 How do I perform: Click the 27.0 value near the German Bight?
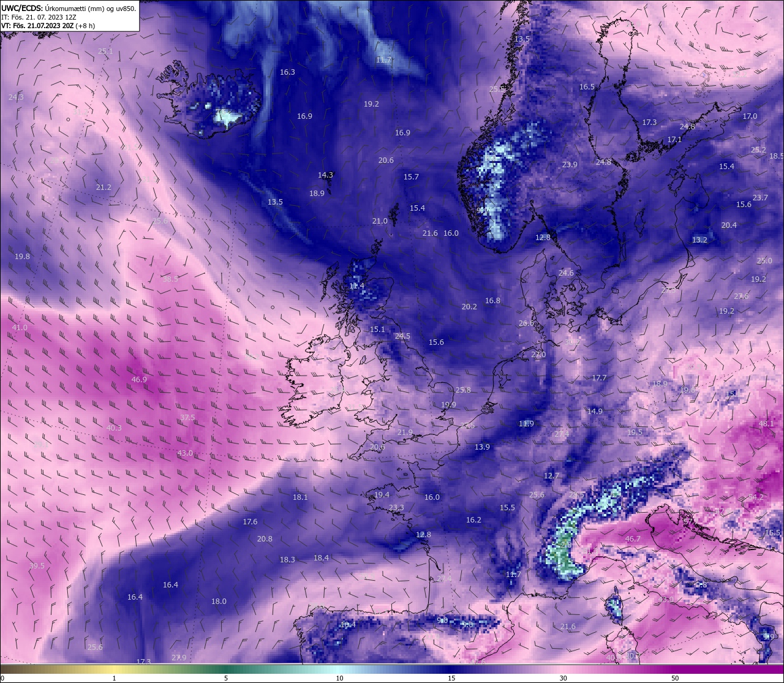(538, 355)
